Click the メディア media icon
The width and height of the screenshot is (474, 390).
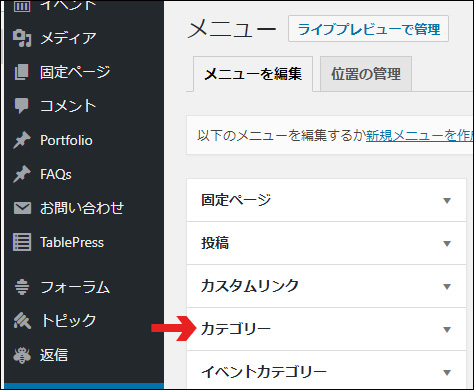(x=22, y=38)
